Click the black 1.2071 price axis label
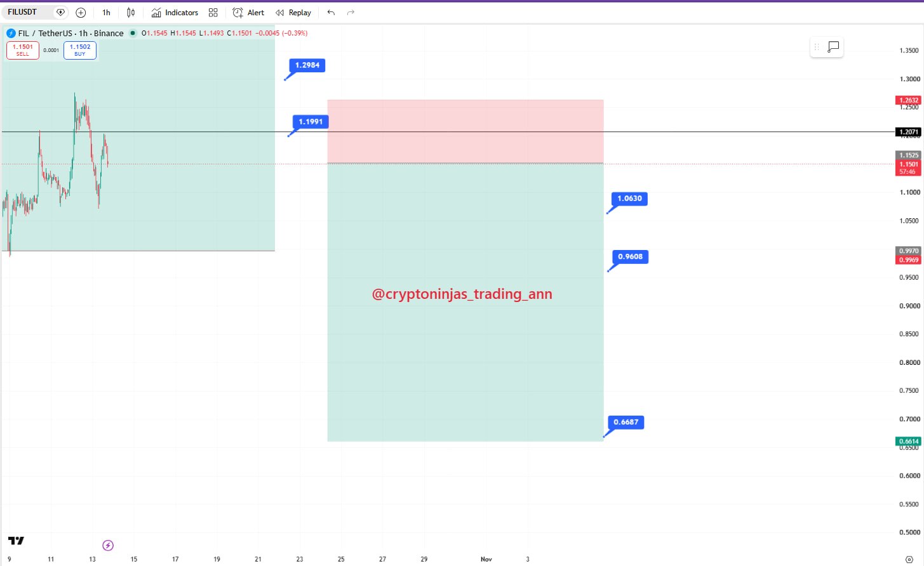Viewport: 924px width, 566px height. click(x=908, y=132)
